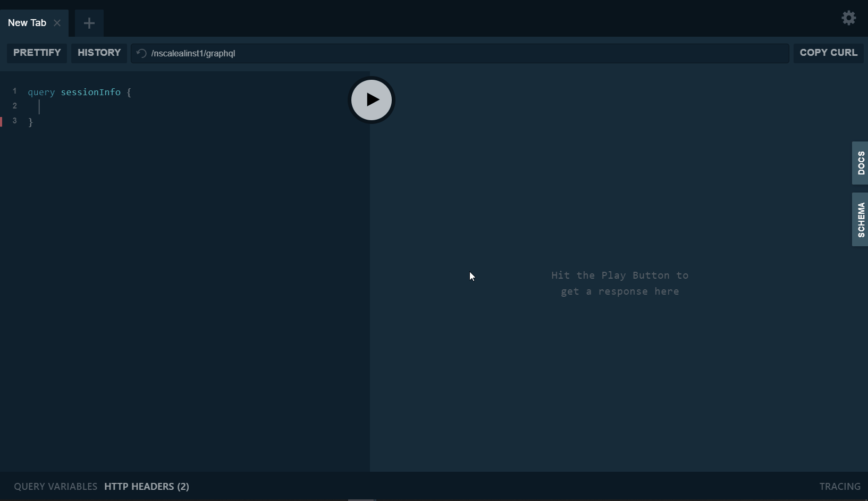The height and width of the screenshot is (501, 868).
Task: Select the New Tab tab
Action: [x=27, y=23]
